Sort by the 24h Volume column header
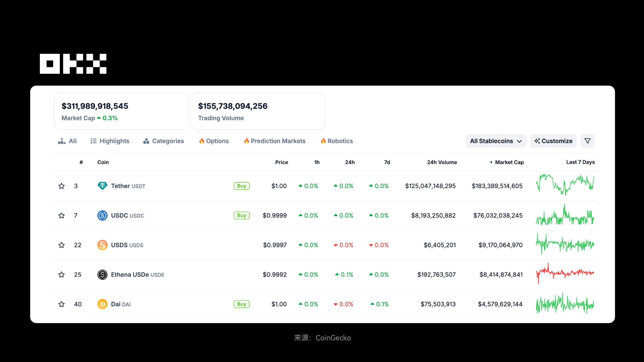644x362 pixels. [442, 162]
